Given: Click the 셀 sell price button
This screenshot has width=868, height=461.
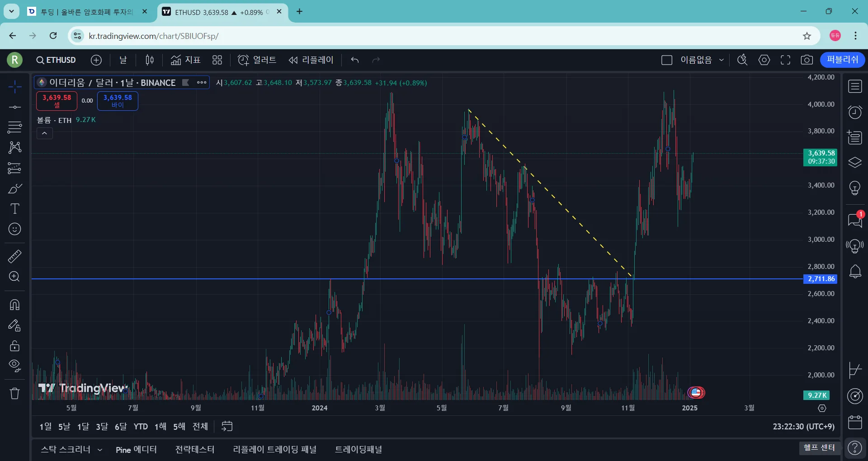Looking at the screenshot, I should pos(57,101).
